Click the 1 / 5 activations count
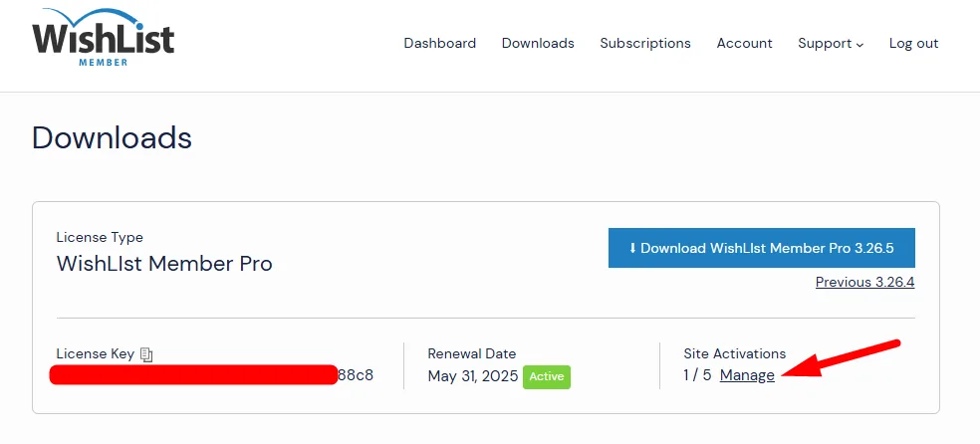The width and height of the screenshot is (980, 444). 697,375
